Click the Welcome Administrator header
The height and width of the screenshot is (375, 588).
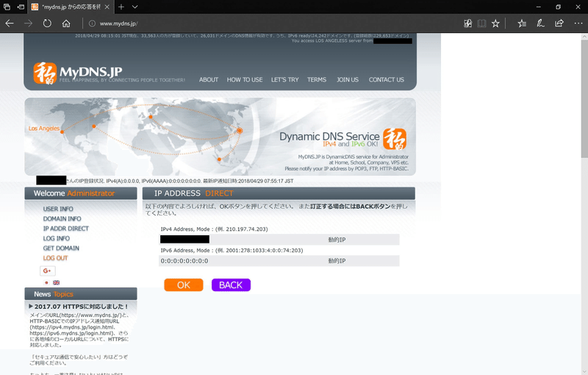coord(81,193)
